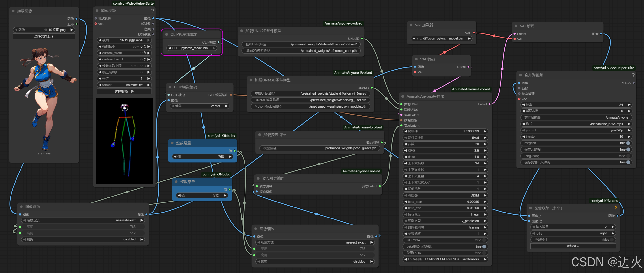Click the 选择视频上传 button
This screenshot has width=644, height=273.
[x=124, y=91]
